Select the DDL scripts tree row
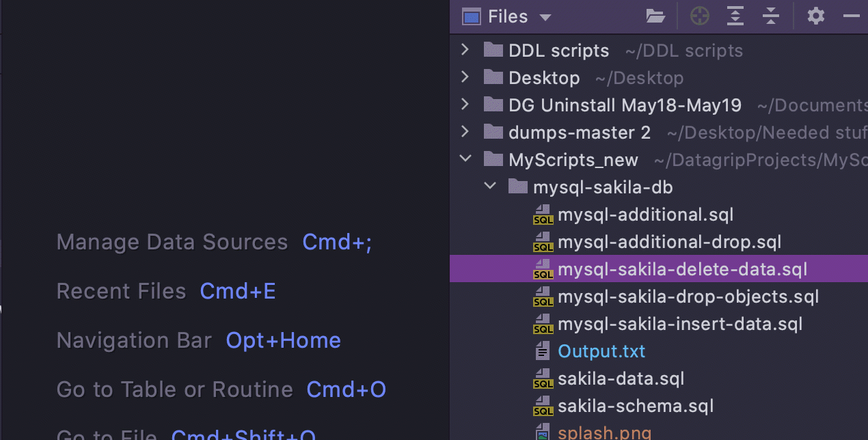 tap(659, 50)
